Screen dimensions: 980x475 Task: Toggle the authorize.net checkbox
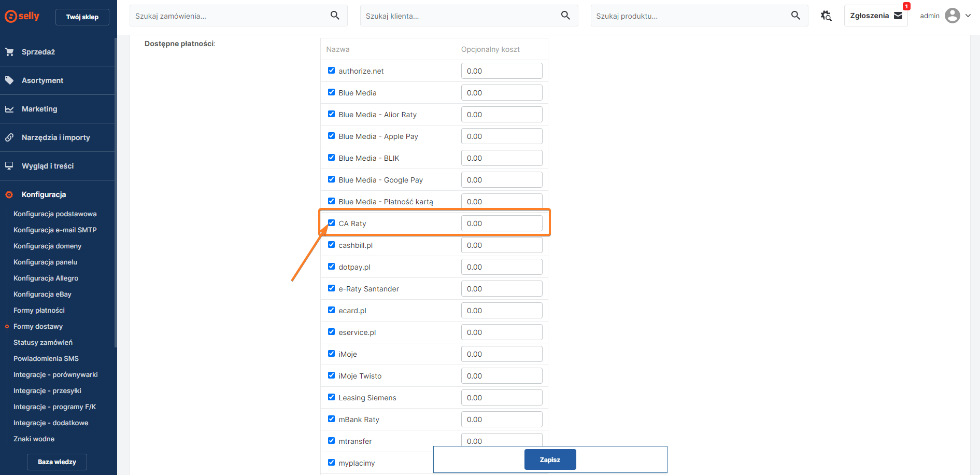[x=331, y=71]
